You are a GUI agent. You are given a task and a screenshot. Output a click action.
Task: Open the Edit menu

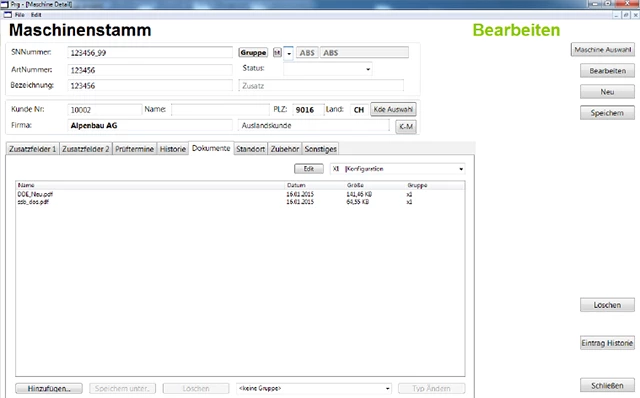[36, 15]
